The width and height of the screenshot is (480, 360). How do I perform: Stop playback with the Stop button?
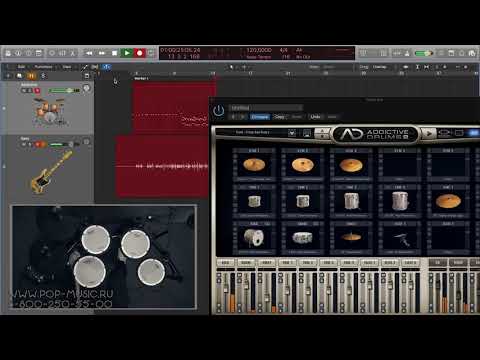114,53
